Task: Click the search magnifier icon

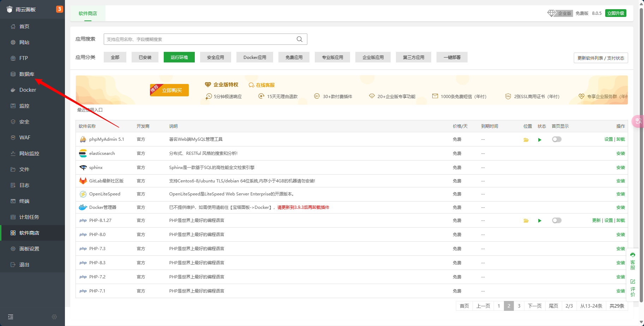Action: click(299, 39)
